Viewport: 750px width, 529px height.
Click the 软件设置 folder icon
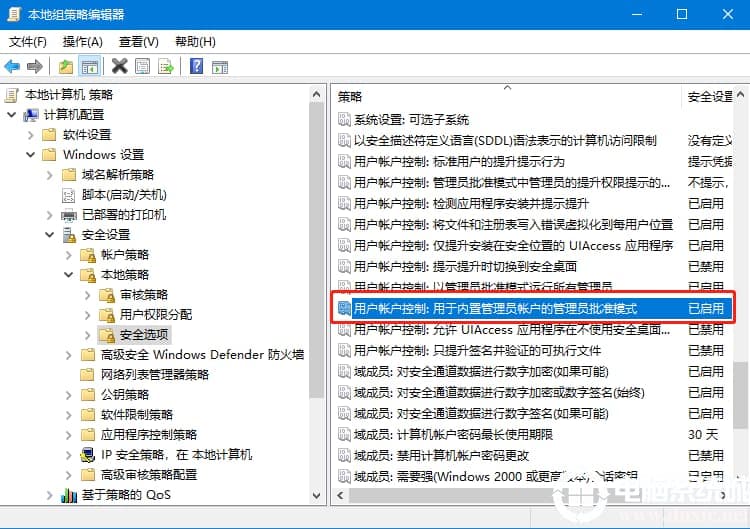49,135
